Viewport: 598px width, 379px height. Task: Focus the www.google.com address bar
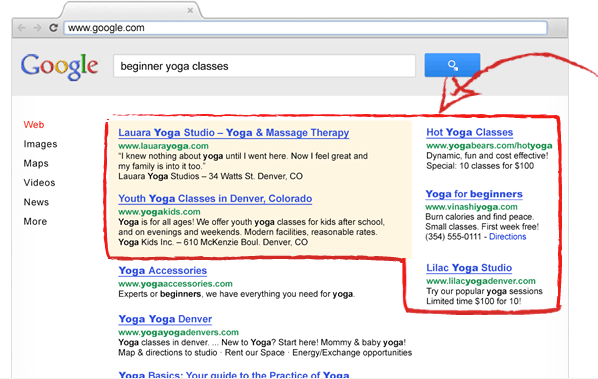pos(305,28)
